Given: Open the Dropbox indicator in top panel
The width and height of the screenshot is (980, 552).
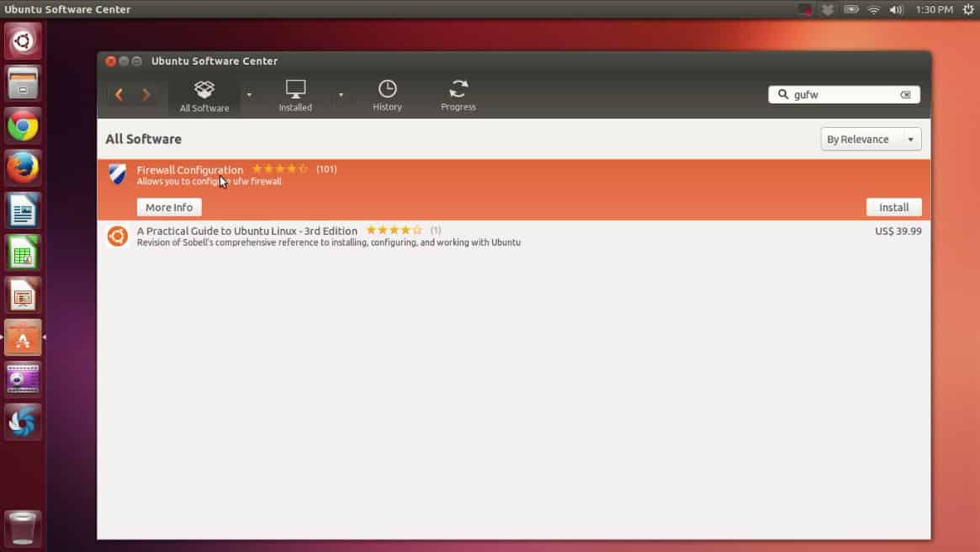Looking at the screenshot, I should tap(828, 9).
